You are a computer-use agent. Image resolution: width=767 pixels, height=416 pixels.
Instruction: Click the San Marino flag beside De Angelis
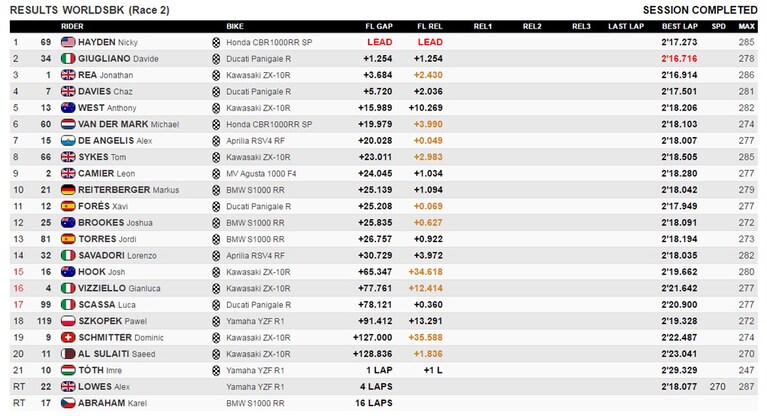point(68,141)
